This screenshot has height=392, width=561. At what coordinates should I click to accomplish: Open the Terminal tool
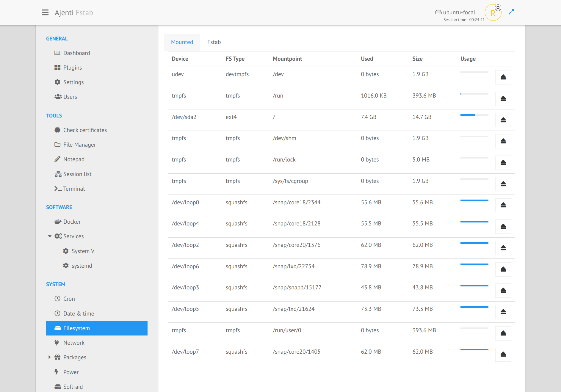[x=74, y=189]
